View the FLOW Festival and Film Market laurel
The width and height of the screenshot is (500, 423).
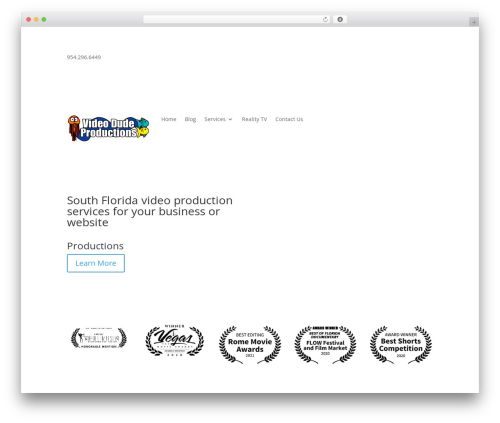(325, 345)
